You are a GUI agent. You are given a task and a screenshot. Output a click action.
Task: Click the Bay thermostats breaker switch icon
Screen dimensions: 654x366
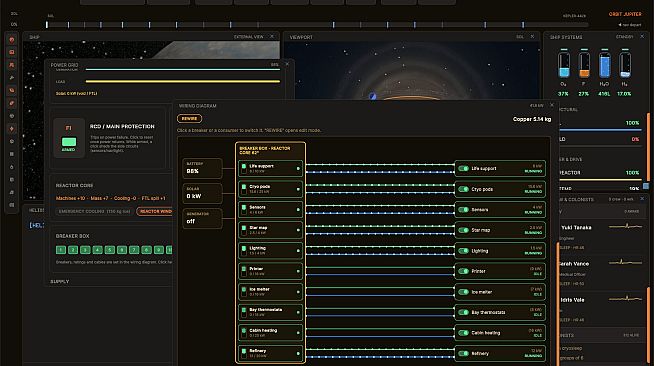point(244,312)
